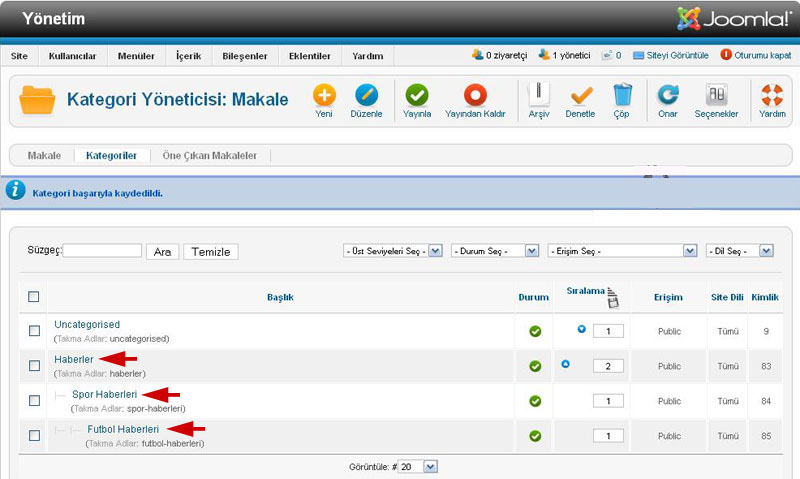Sort by the Kimlik column header
Viewport: 800px width, 479px height.
point(765,297)
